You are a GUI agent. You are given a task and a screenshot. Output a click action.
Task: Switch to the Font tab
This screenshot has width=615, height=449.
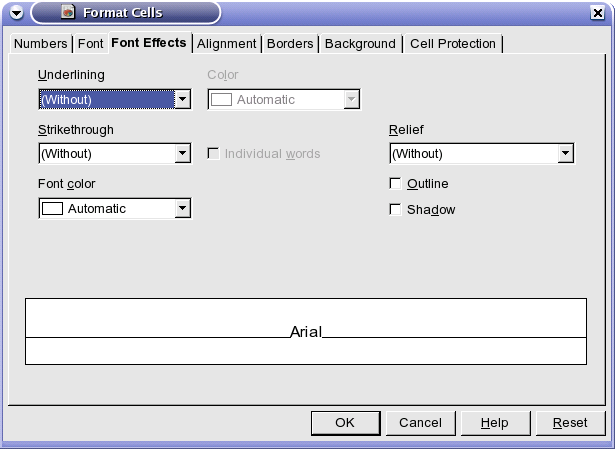point(91,44)
